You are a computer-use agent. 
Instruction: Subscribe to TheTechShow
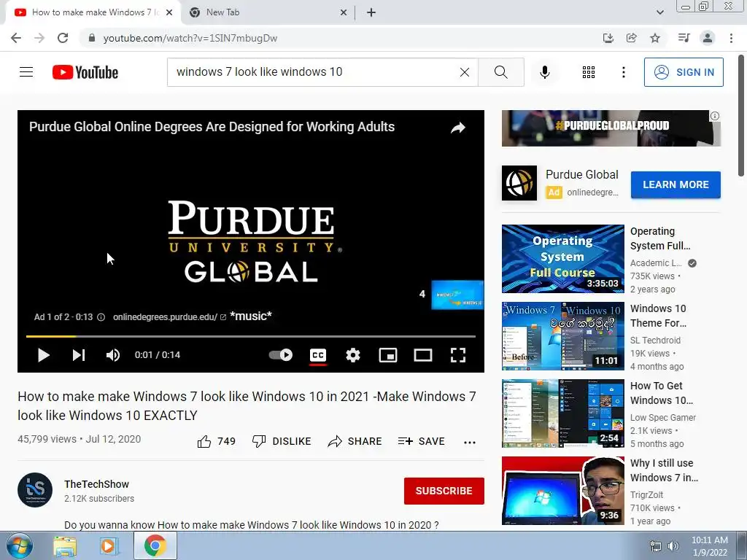tap(444, 491)
